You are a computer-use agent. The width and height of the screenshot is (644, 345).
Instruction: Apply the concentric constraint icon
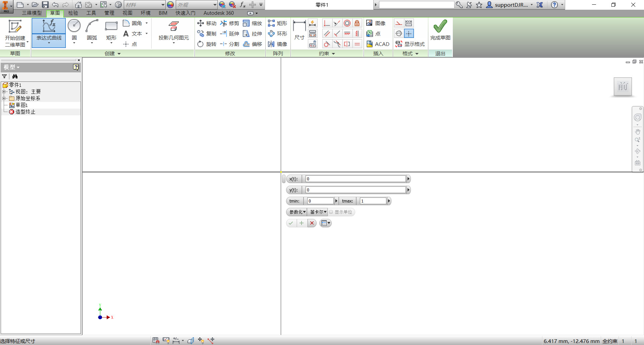point(347,23)
